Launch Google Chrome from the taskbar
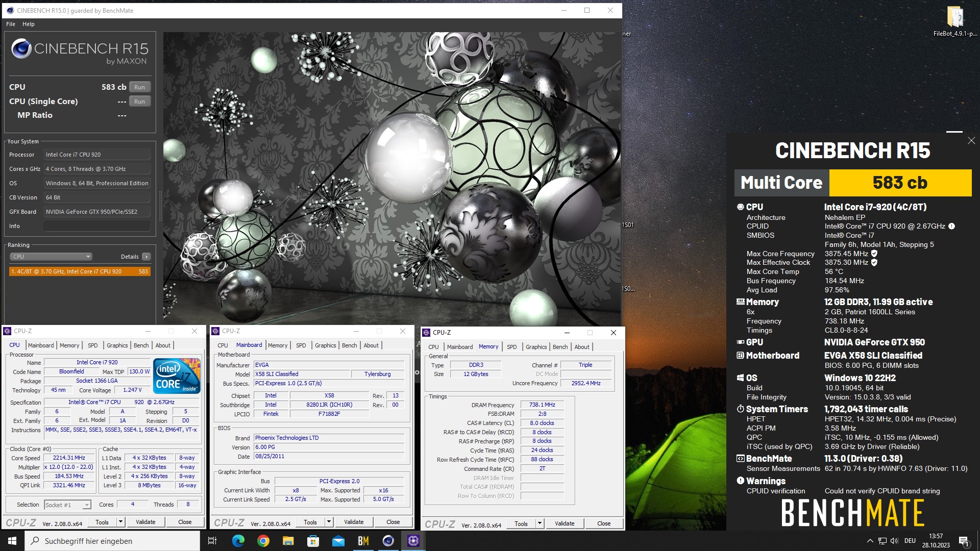 pos(263,541)
